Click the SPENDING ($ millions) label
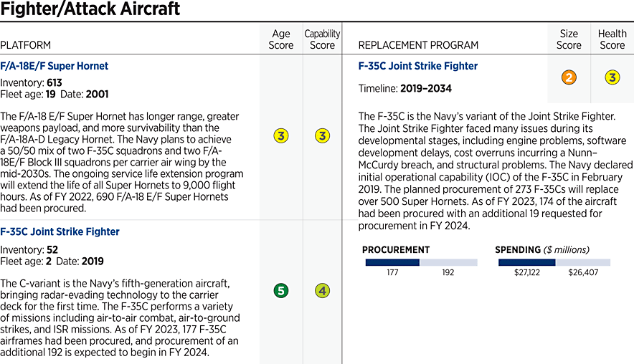This screenshot has width=634, height=364. [x=541, y=250]
